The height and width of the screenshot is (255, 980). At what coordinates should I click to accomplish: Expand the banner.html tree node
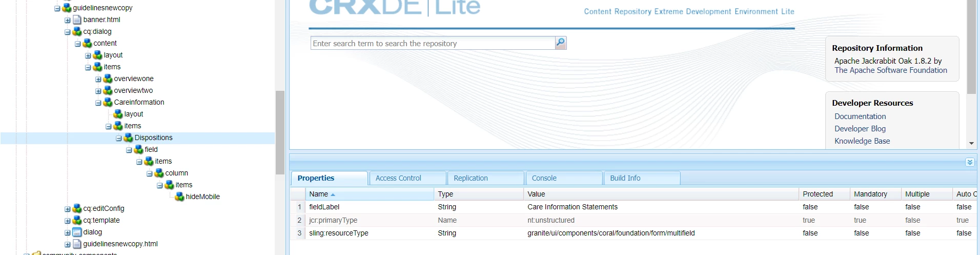[68, 20]
